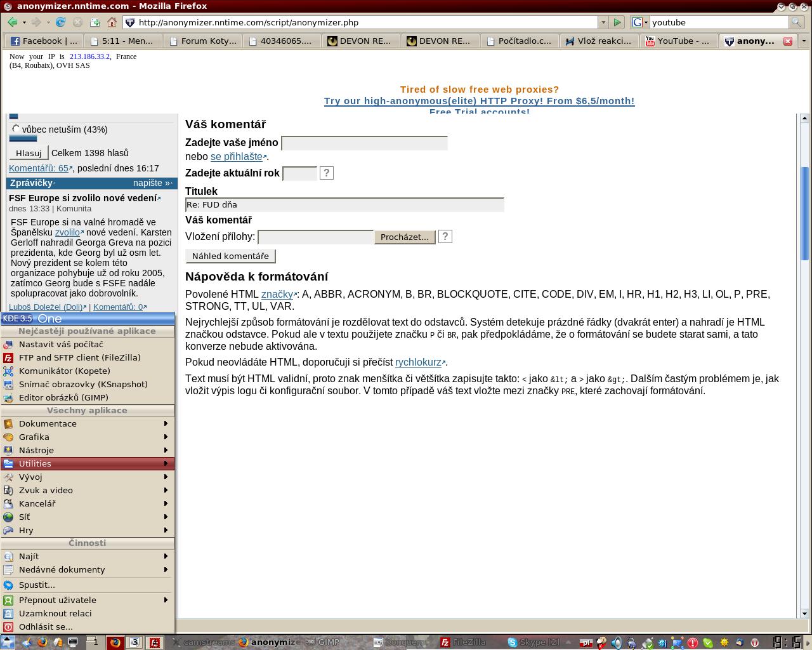Switch to the Facebook tab
Image resolution: width=812 pixels, height=650 pixels.
[x=44, y=41]
